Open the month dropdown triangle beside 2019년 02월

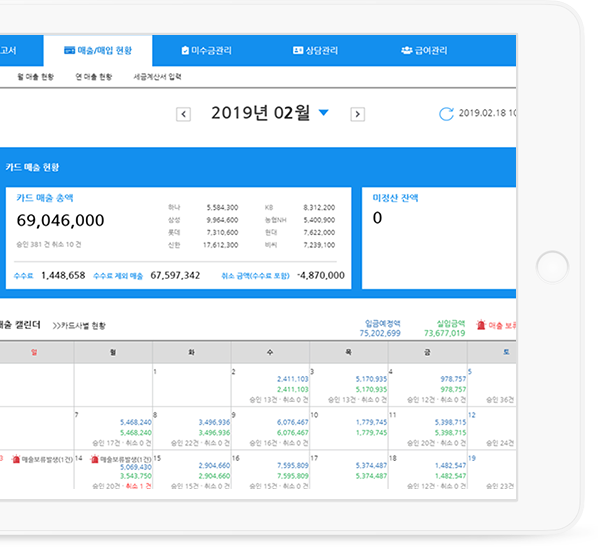323,113
